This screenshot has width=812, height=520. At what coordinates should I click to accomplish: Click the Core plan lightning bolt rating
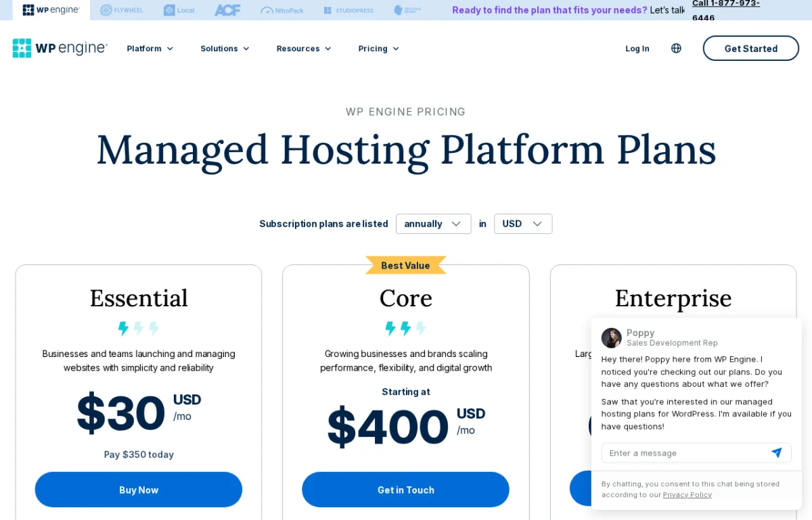(406, 329)
